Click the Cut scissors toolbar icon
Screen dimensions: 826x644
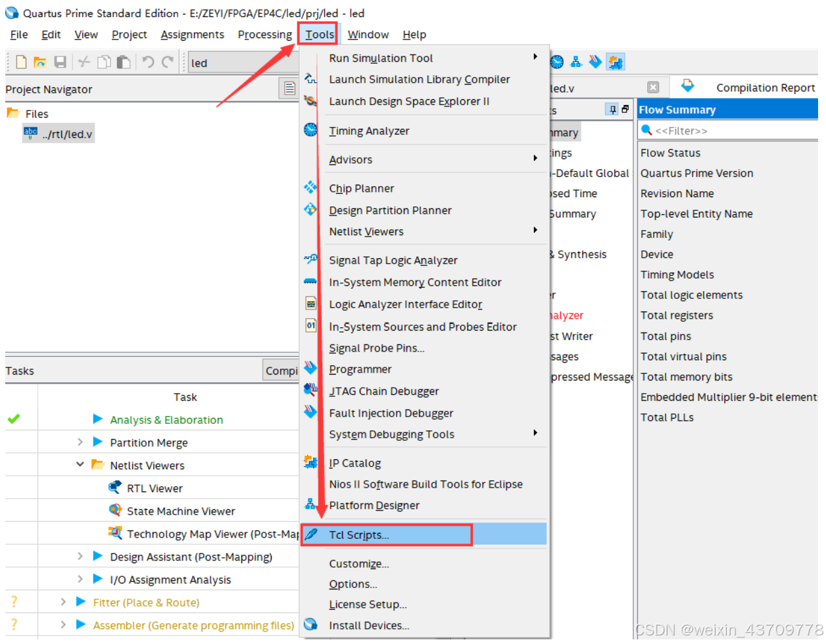point(84,62)
